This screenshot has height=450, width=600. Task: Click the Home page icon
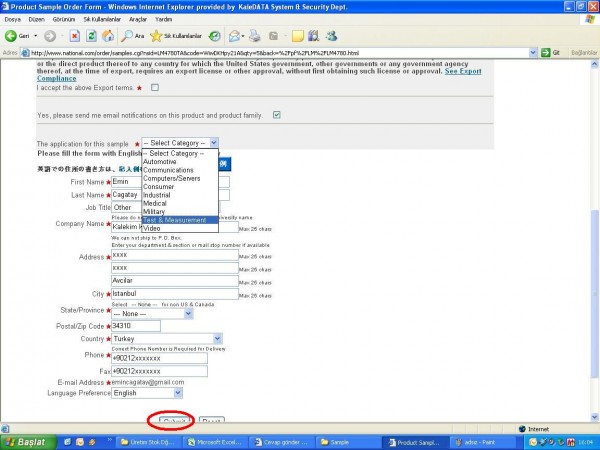(108, 35)
